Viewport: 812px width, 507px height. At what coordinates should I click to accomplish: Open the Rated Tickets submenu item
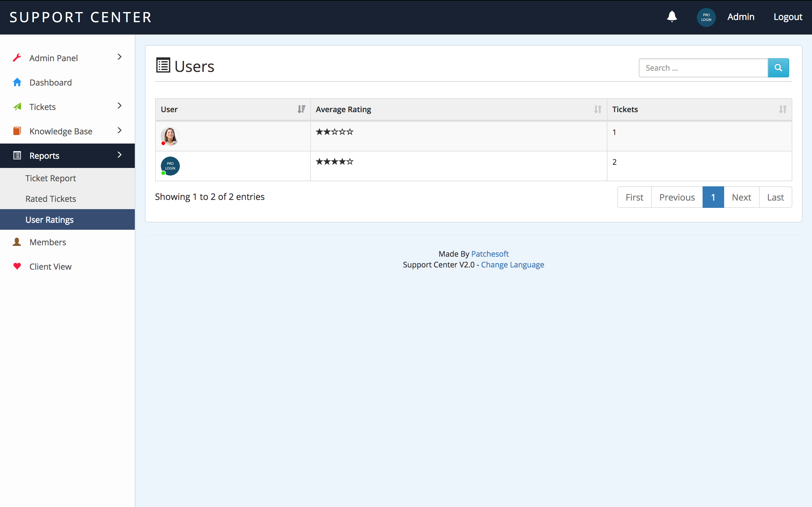point(51,199)
